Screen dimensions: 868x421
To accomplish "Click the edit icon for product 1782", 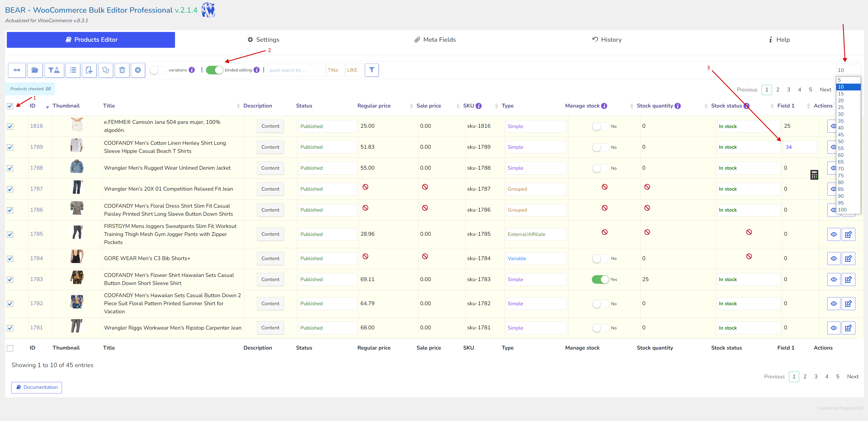I will coord(848,304).
